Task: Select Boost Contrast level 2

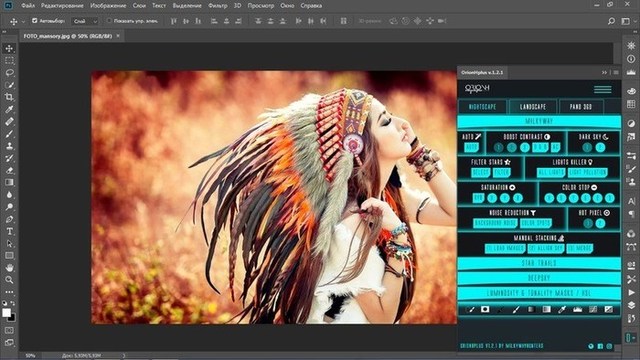Action: pyautogui.click(x=511, y=147)
